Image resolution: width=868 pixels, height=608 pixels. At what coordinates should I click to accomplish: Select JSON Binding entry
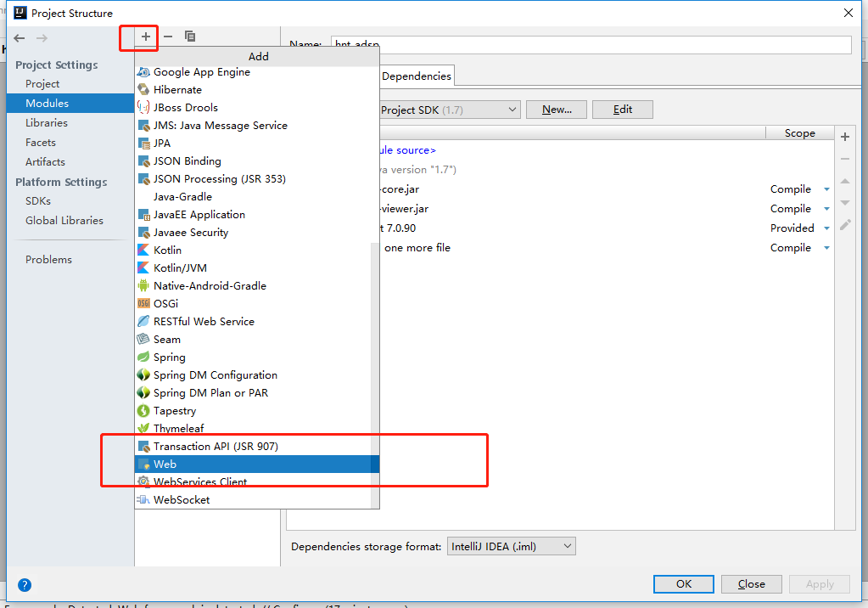tap(257, 160)
